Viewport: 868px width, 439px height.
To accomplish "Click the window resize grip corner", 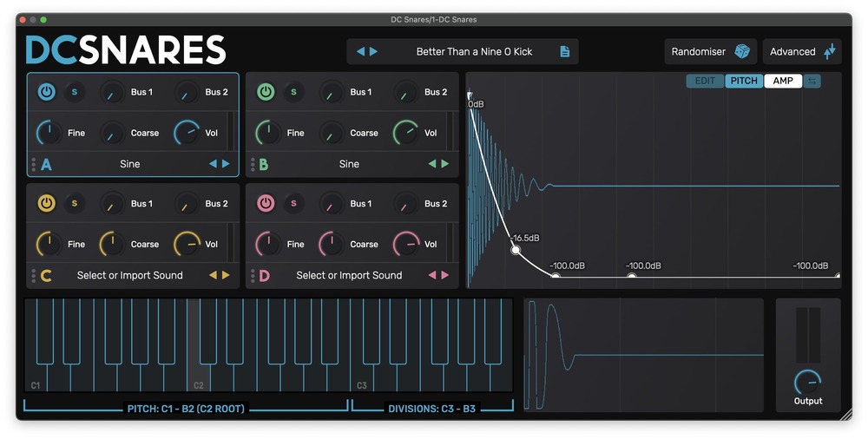I will click(845, 414).
